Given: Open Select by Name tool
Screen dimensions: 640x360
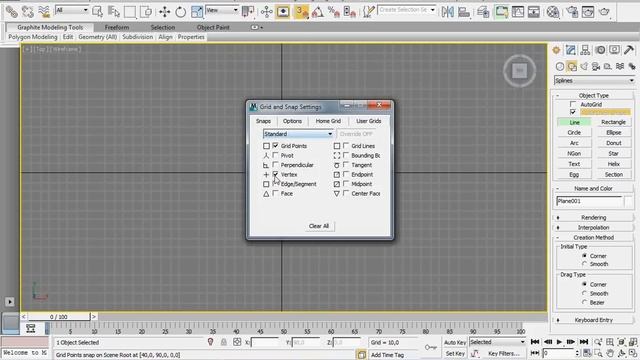Looking at the screenshot, I should [114, 12].
